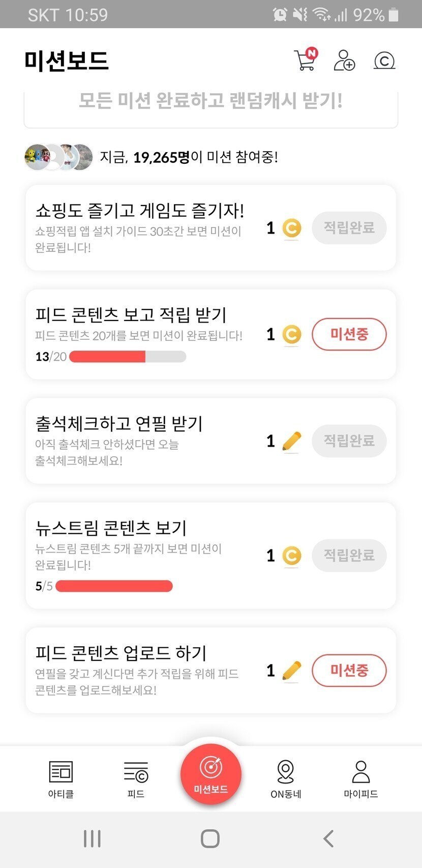This screenshot has height=868, width=422.
Task: Click the 13/20 feed progress bar
Action: tap(128, 357)
